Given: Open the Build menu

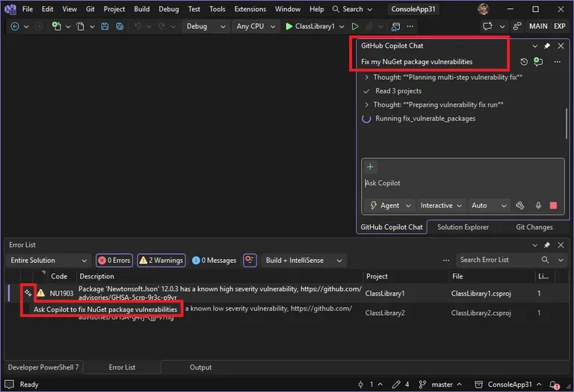Looking at the screenshot, I should click(x=142, y=9).
